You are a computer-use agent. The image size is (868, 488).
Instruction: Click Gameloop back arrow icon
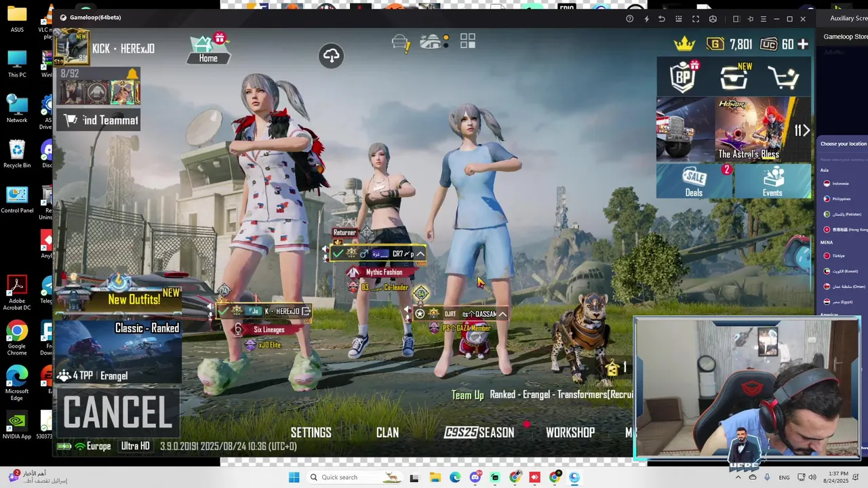662,19
